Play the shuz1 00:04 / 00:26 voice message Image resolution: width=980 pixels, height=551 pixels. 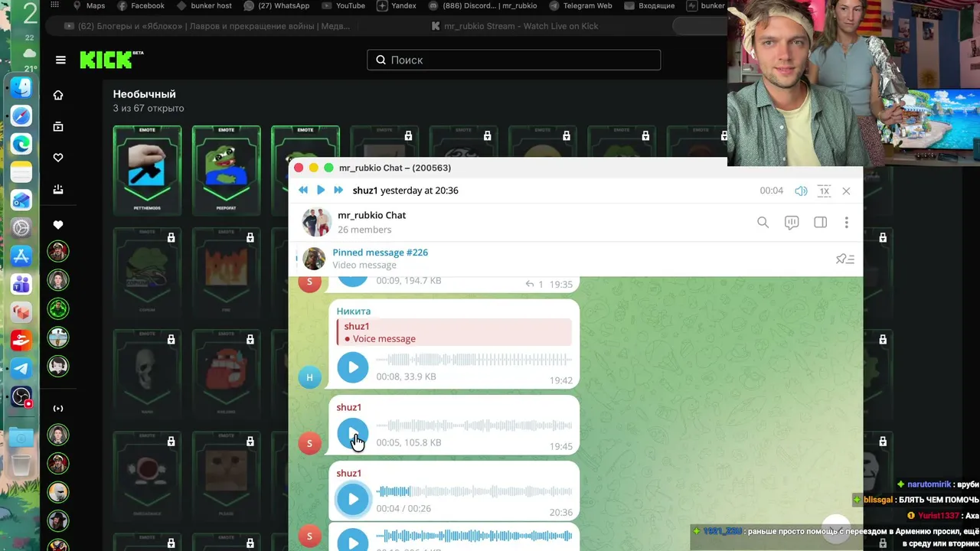pos(353,499)
